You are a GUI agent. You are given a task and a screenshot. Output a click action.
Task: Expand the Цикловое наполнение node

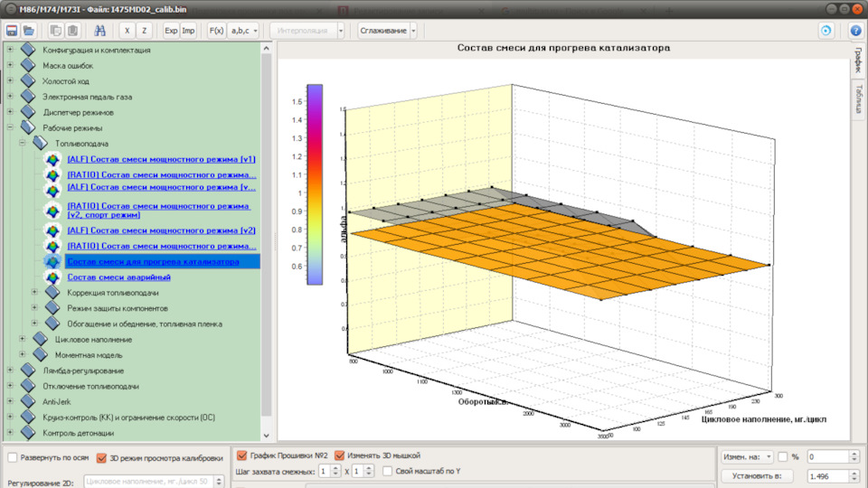[x=22, y=339]
